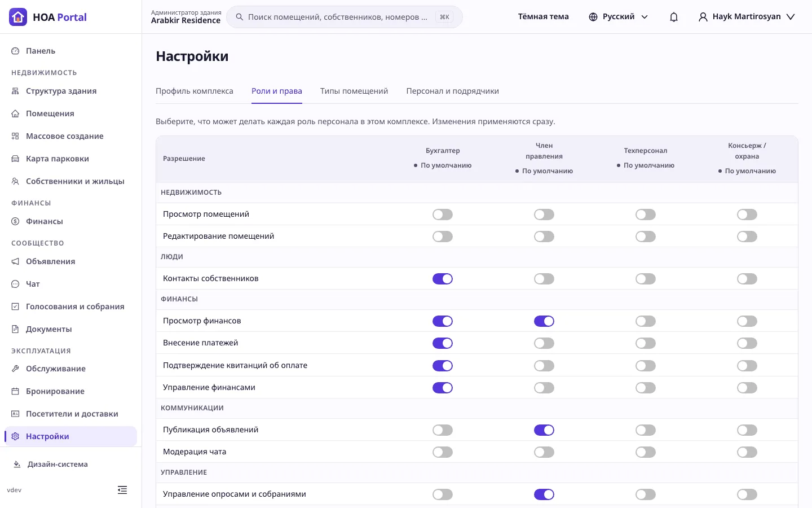The width and height of the screenshot is (812, 508).
Task: Switch to Профиль комплекса tab
Action: [x=195, y=91]
